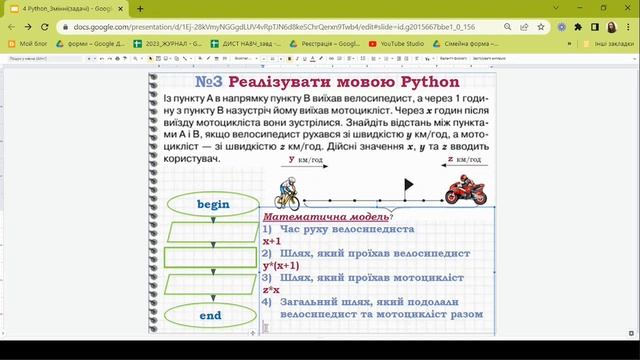The height and width of the screenshot is (360, 640).
Task: Click the Slides menu search box
Action: pos(45,59)
